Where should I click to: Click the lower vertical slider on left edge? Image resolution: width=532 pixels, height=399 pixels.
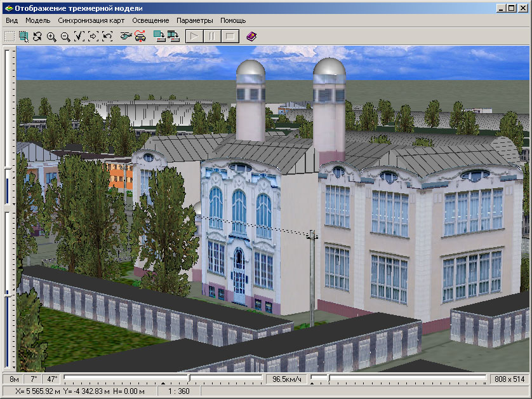pos(8,290)
